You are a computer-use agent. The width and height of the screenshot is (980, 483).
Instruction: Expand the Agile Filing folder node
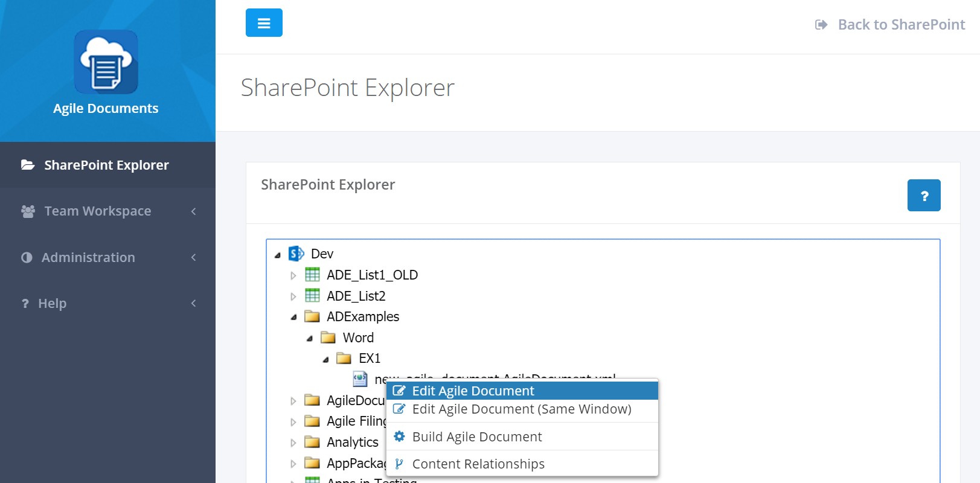[293, 422]
